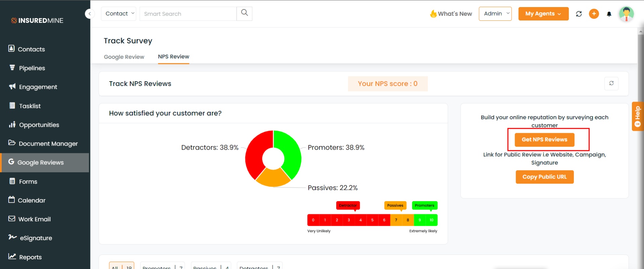
Task: Open user profile avatar
Action: click(627, 14)
